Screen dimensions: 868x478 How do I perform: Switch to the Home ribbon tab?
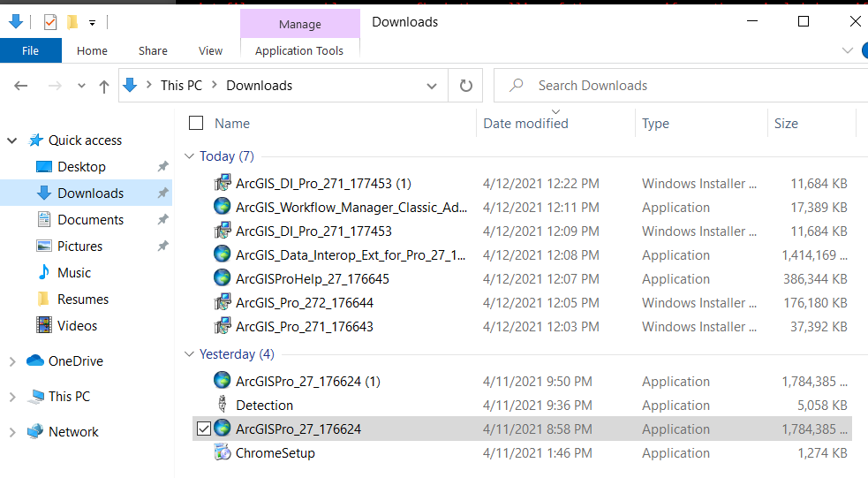(x=92, y=51)
